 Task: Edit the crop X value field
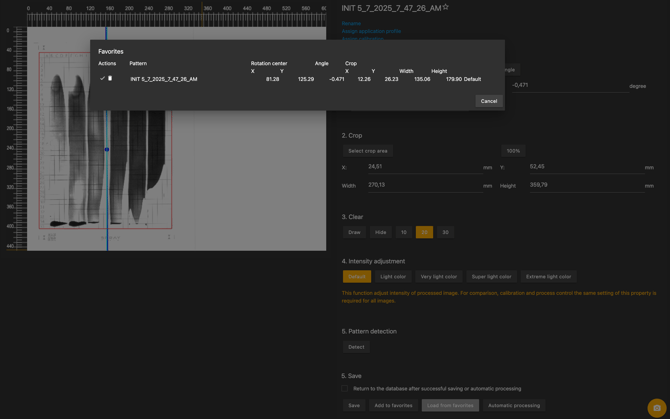click(x=425, y=167)
